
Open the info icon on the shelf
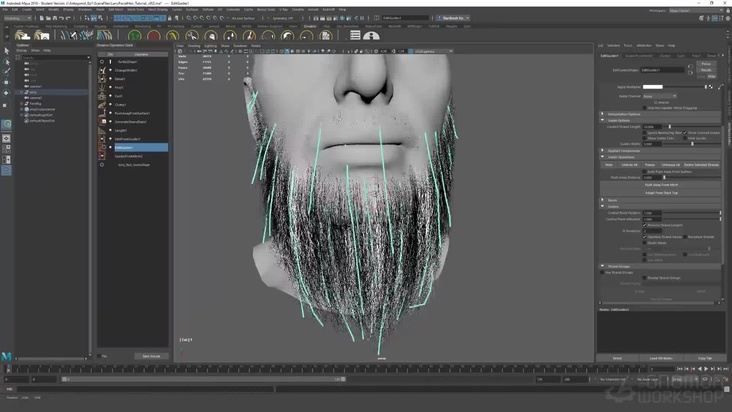tap(372, 35)
